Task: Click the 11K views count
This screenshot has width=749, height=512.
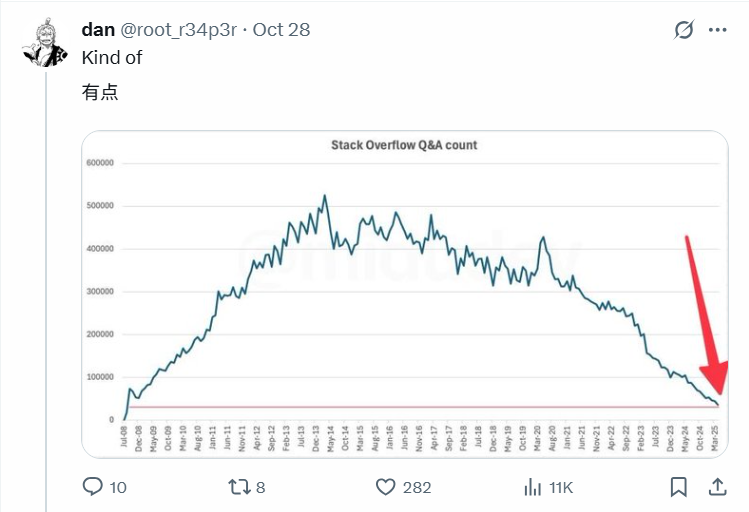Action: [x=562, y=488]
